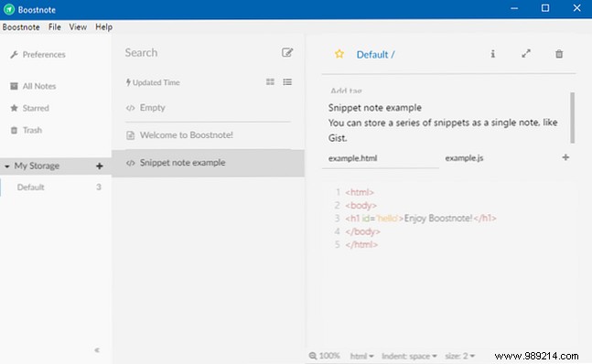This screenshot has width=592, height=364.
Task: Select the My Storage row
Action: [x=56, y=166]
